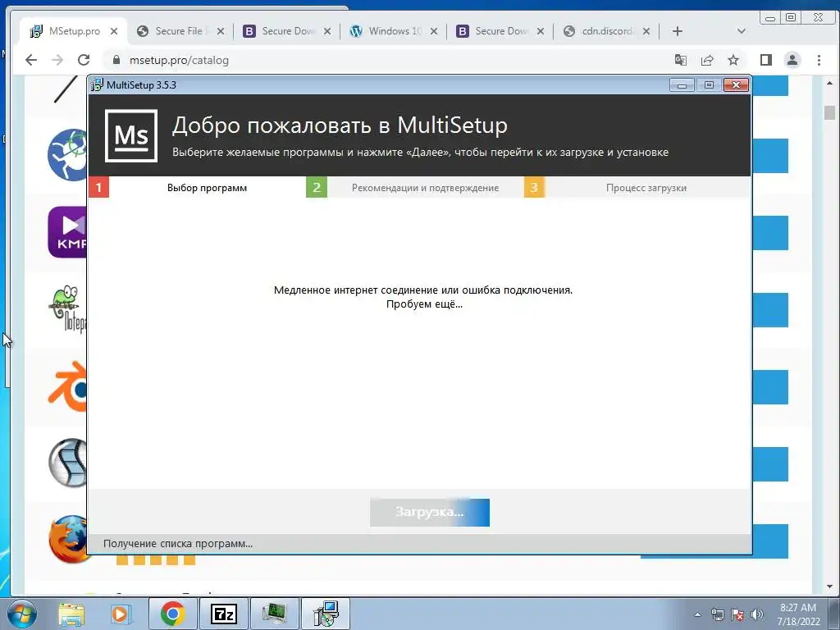The image size is (840, 630).
Task: Open Chrome three-dot menu
Action: click(819, 60)
